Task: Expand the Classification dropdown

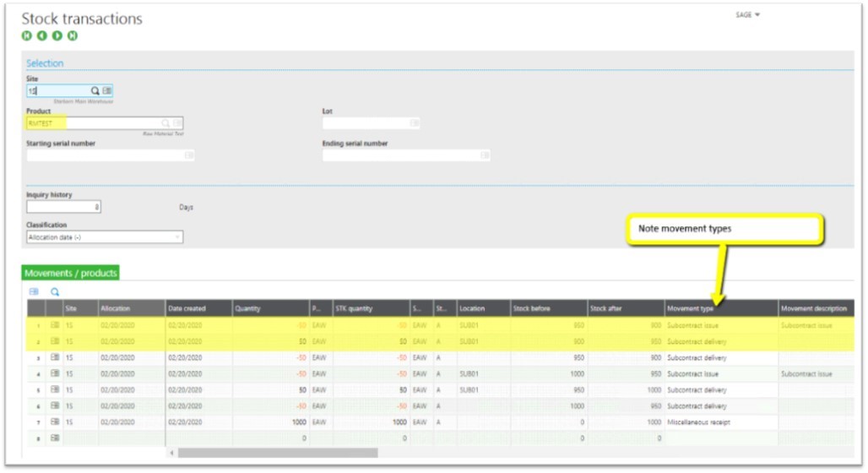Action: coord(177,237)
